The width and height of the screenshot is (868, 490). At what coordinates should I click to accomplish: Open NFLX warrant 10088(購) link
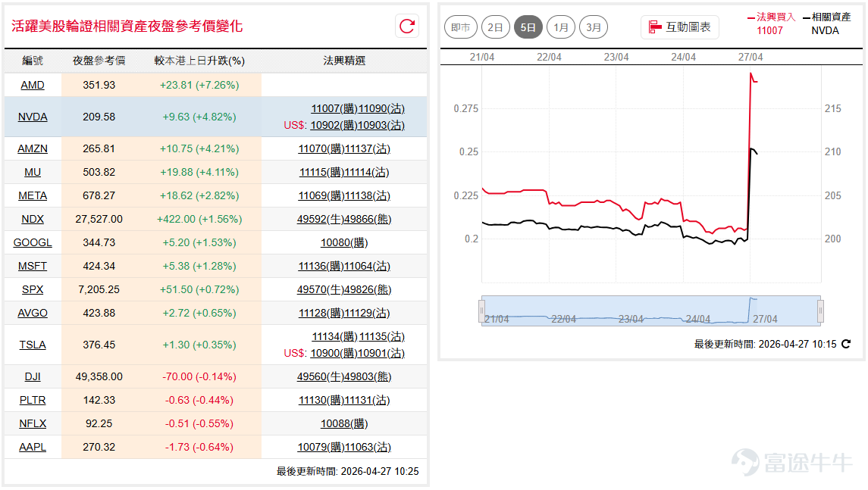344,423
